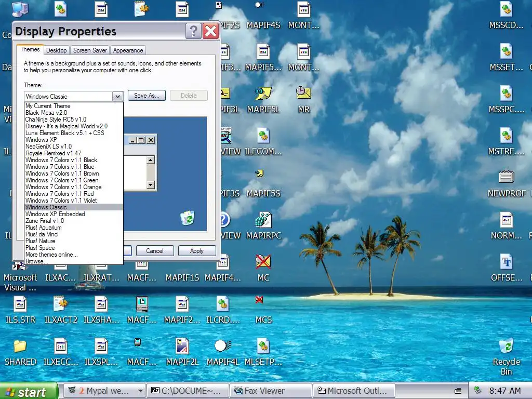Screen dimensions: 532x399
Task: Select the ILCRD desktop icon
Action: (222, 310)
